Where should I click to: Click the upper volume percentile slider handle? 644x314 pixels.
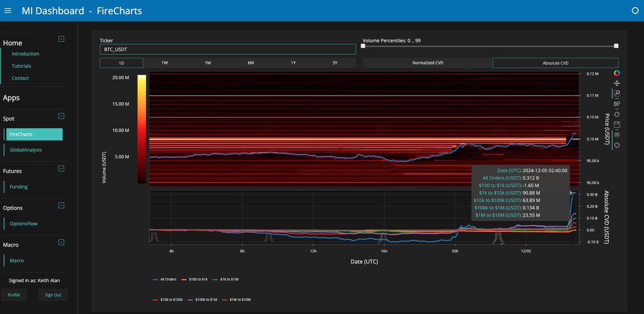(x=616, y=46)
